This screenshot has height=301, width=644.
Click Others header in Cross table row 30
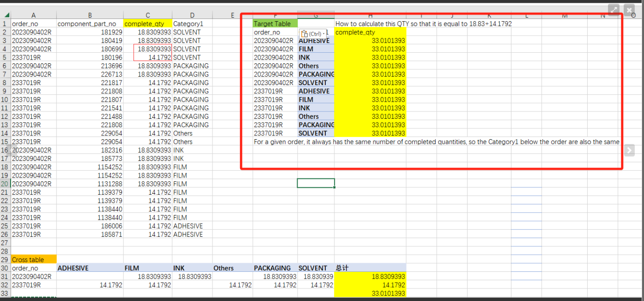[x=232, y=268]
